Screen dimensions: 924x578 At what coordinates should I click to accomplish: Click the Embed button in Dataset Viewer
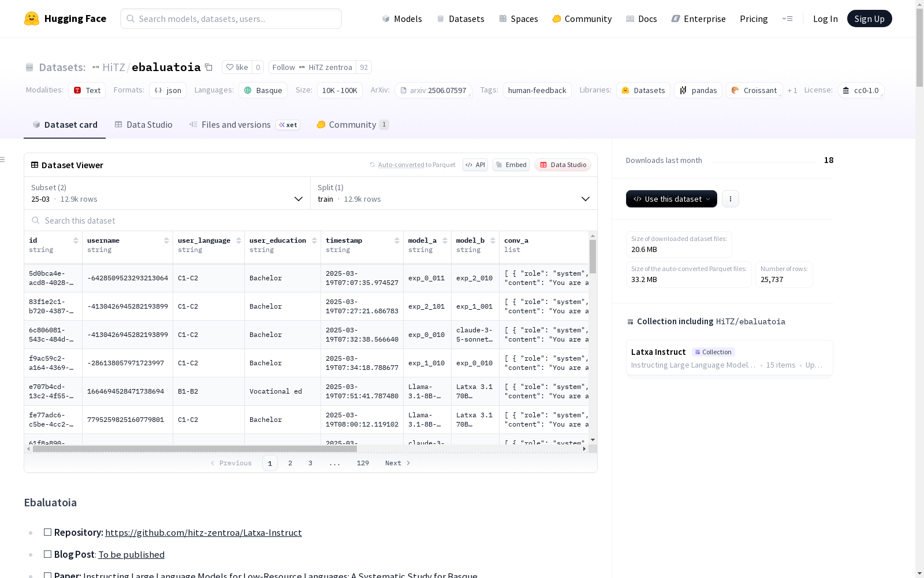(511, 165)
